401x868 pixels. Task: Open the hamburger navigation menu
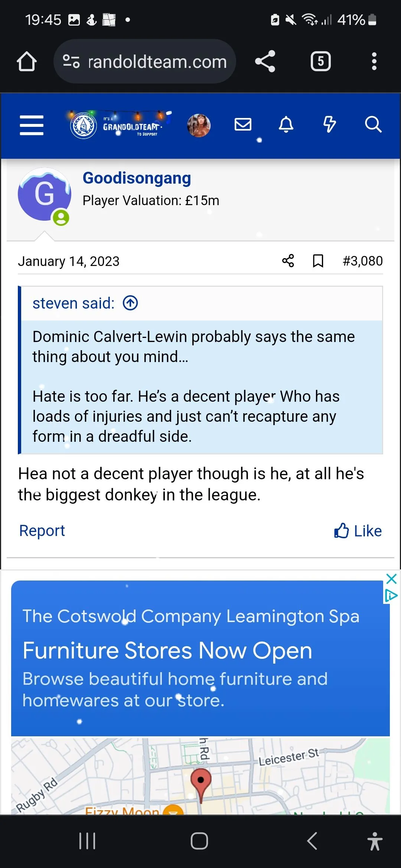coord(32,125)
